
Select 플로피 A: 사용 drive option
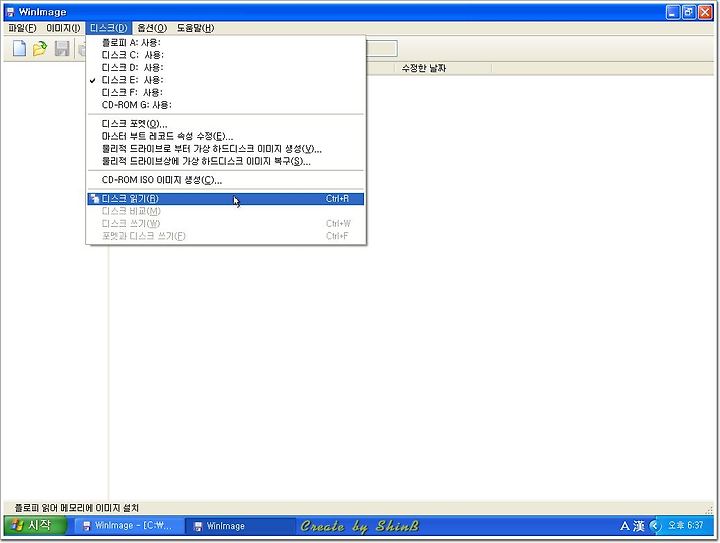225,42
